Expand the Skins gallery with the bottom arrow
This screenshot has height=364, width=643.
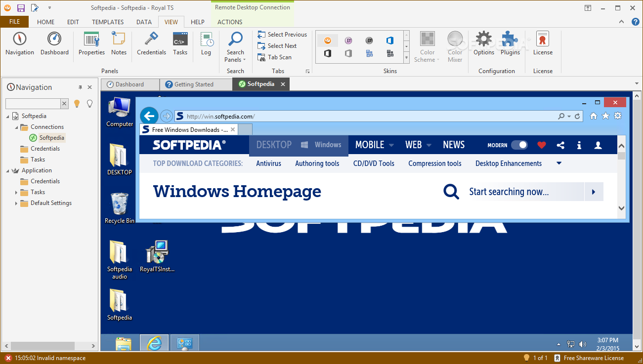coord(406,58)
